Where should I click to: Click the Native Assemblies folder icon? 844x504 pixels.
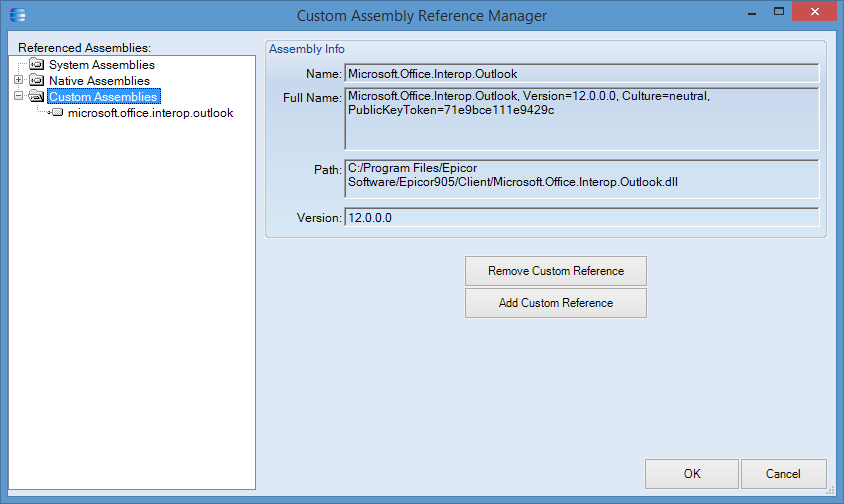click(37, 80)
